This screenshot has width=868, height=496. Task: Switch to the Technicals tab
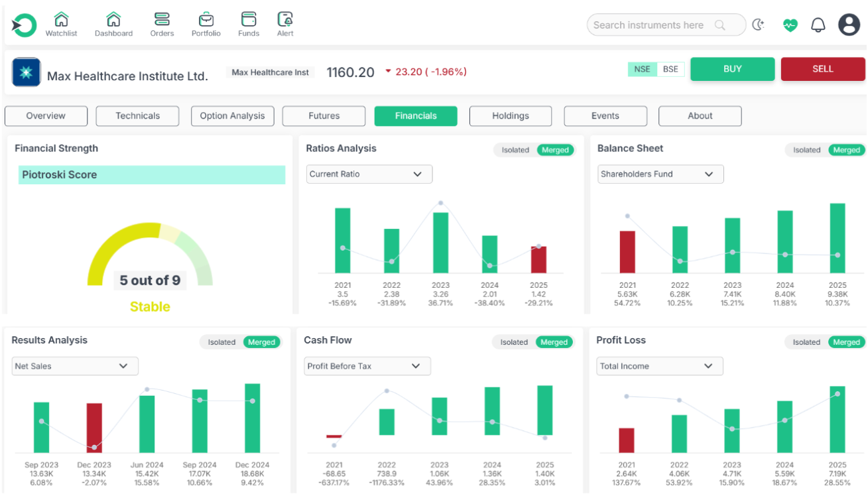click(x=137, y=116)
